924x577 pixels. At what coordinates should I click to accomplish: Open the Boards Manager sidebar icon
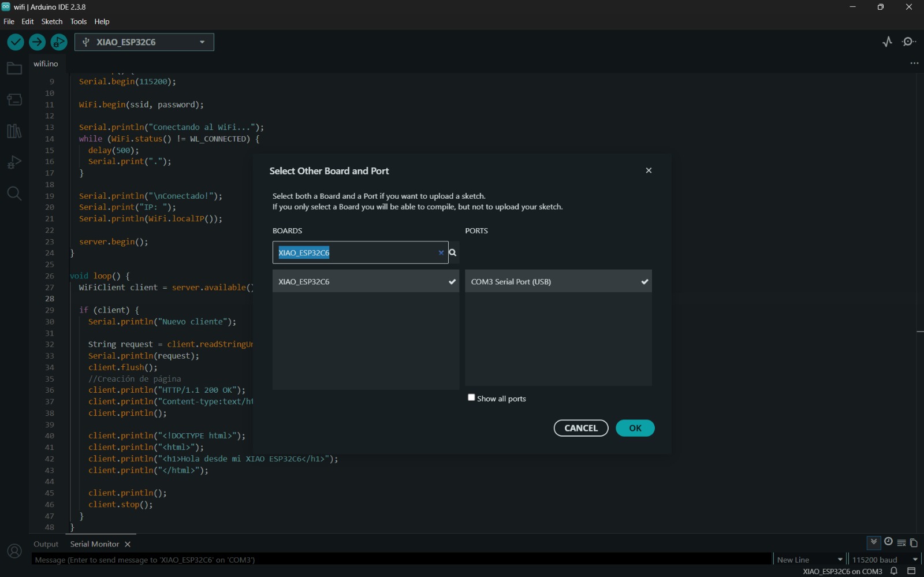pos(14,99)
